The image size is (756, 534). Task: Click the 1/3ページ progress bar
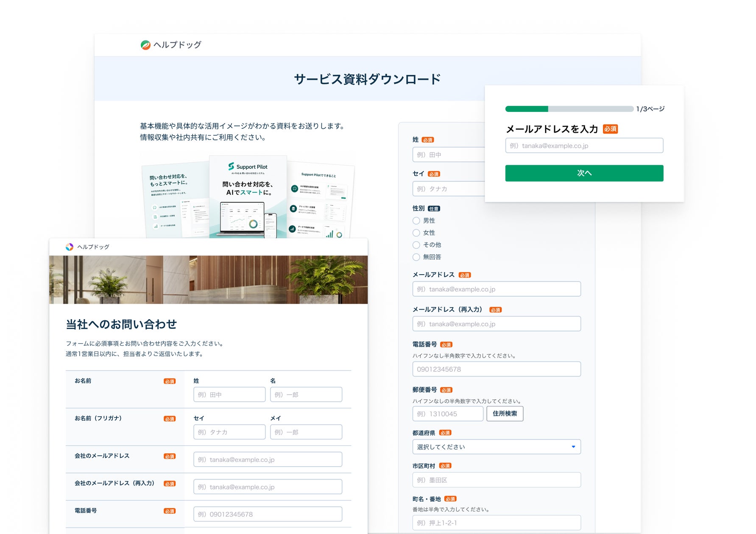click(569, 109)
